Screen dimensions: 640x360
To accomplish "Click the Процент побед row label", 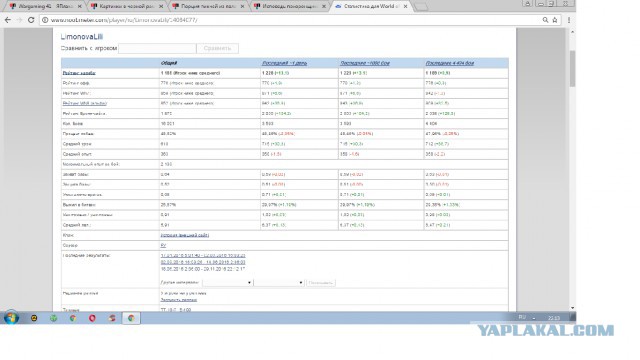I will (x=78, y=134).
